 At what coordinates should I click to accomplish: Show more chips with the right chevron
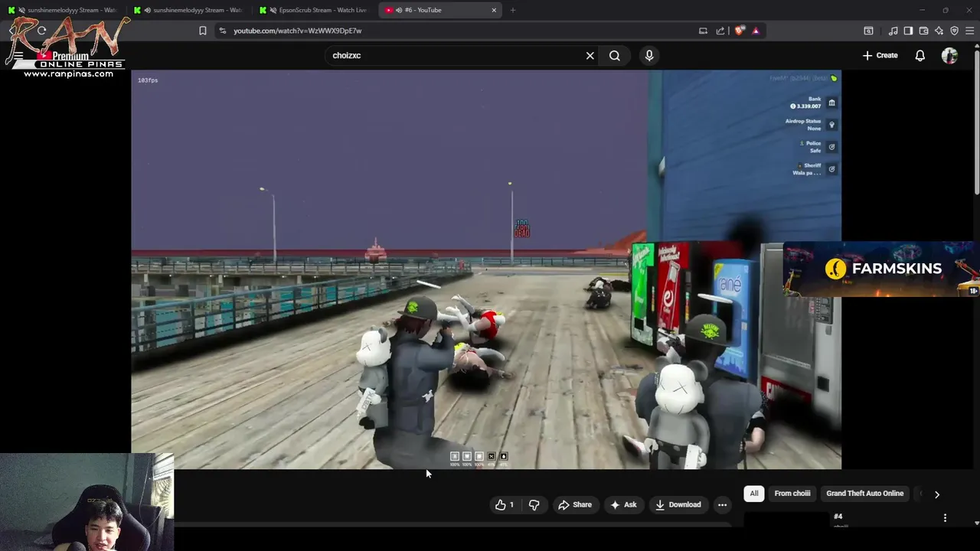pos(936,494)
